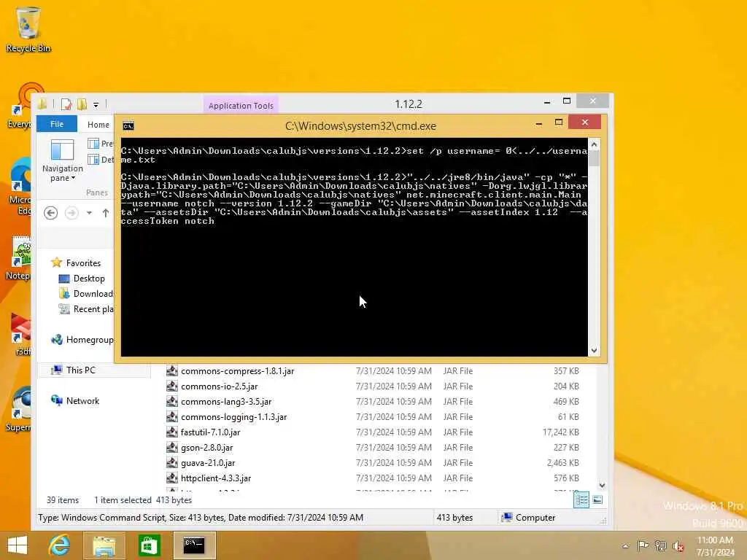Click New folder icon in Quick Access Toolbar

click(x=82, y=104)
